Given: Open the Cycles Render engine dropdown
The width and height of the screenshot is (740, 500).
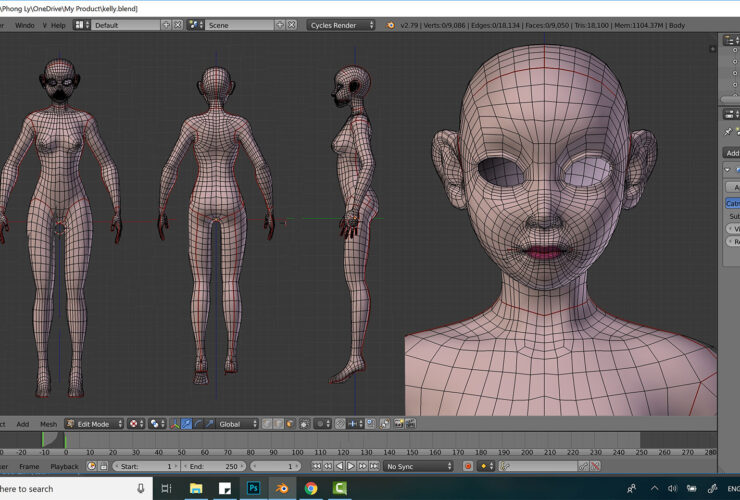Looking at the screenshot, I should [x=341, y=25].
